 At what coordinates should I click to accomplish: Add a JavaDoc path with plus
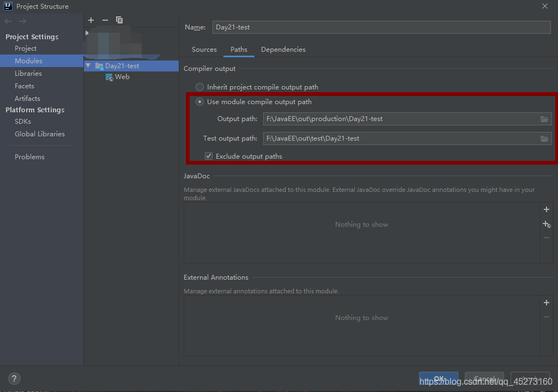coord(547,209)
